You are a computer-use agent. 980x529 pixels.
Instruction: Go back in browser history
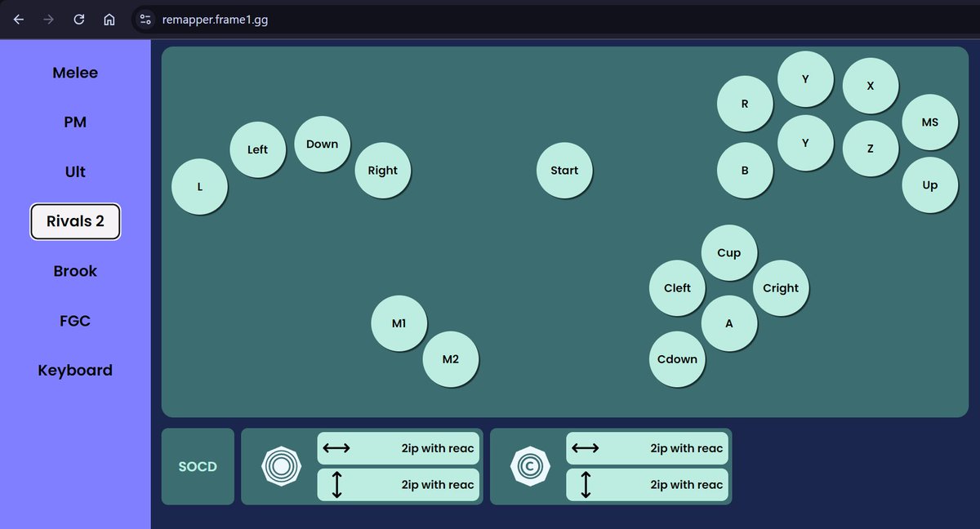(19, 20)
